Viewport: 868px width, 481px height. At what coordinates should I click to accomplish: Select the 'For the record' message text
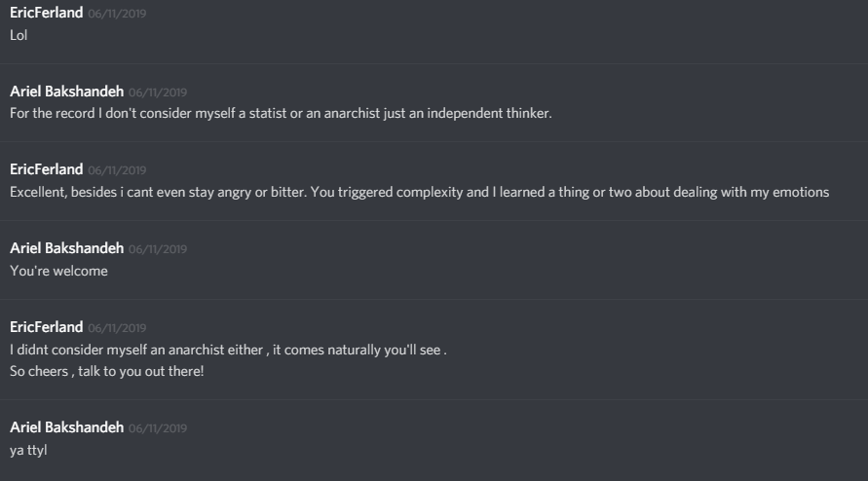click(281, 113)
